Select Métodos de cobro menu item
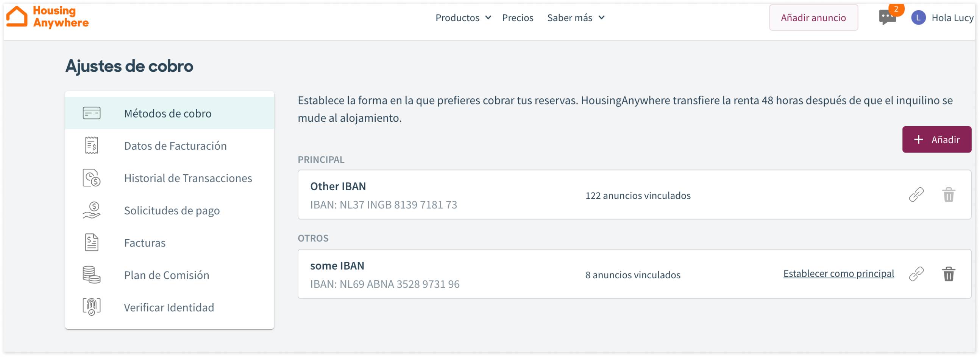Image resolution: width=980 pixels, height=357 pixels. tap(170, 113)
